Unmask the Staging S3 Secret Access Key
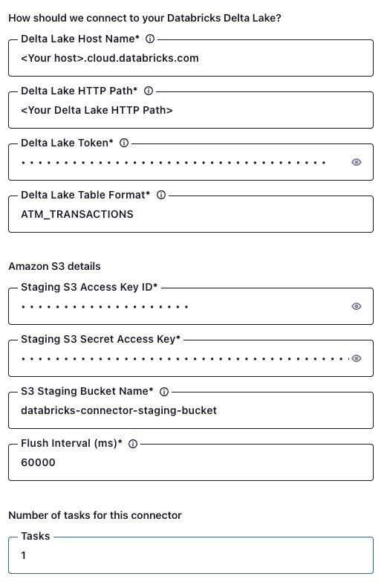The image size is (387, 588). (x=357, y=358)
